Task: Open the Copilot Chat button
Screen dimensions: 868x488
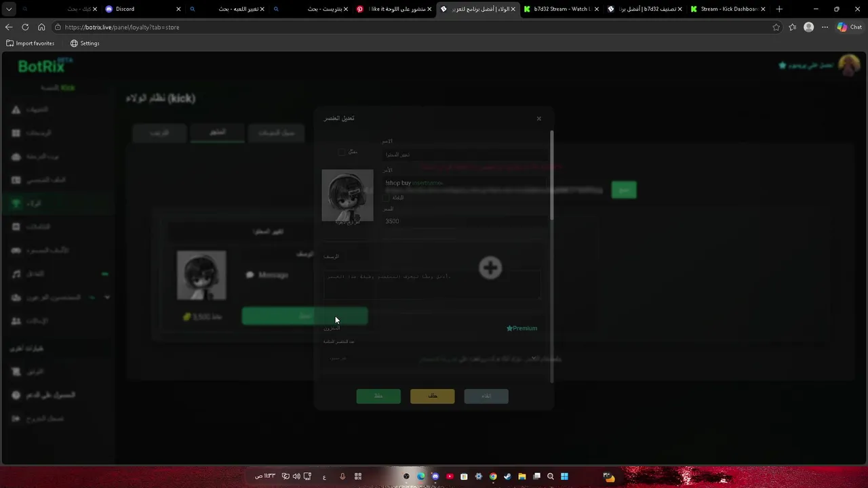Action: coord(850,27)
